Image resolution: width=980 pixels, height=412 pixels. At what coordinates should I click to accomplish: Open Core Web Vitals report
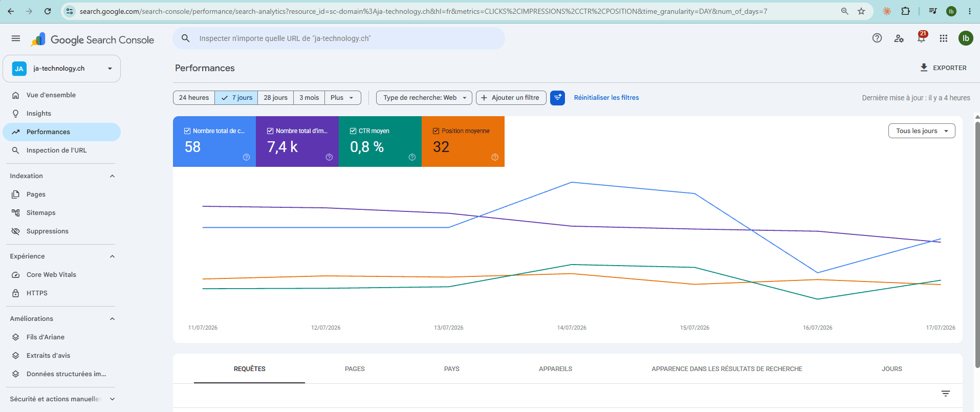pos(62,275)
